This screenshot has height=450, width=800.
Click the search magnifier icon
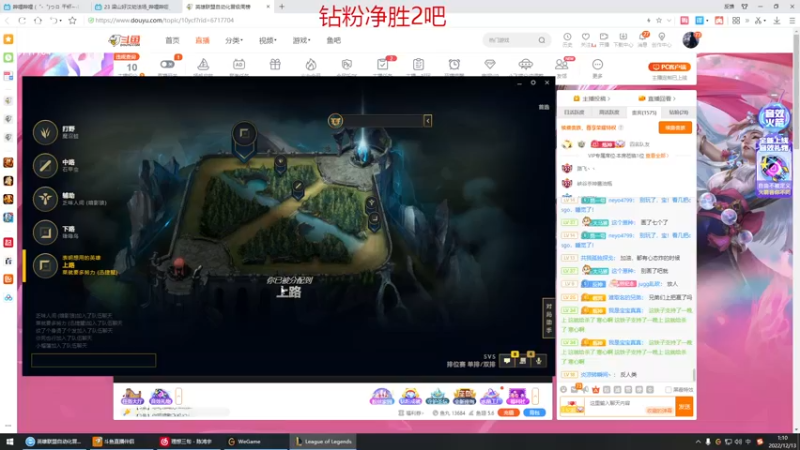coord(542,40)
